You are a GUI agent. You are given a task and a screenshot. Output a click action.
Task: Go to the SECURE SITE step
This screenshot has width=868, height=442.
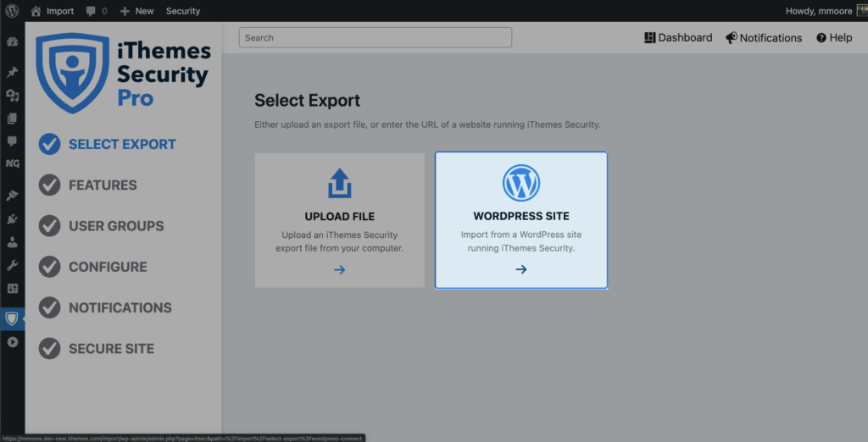coord(97,349)
